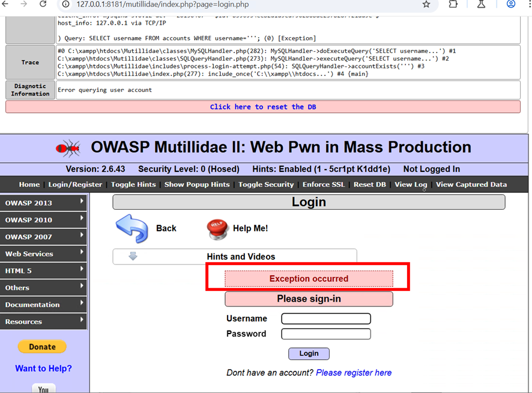The height and width of the screenshot is (393, 532).
Task: Click the Help Me! text link
Action: coord(250,228)
